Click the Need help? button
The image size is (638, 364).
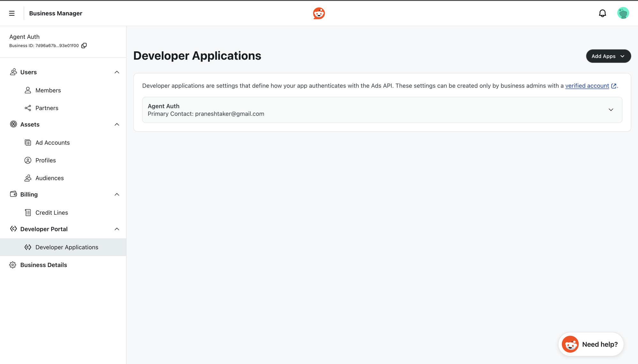tap(591, 344)
